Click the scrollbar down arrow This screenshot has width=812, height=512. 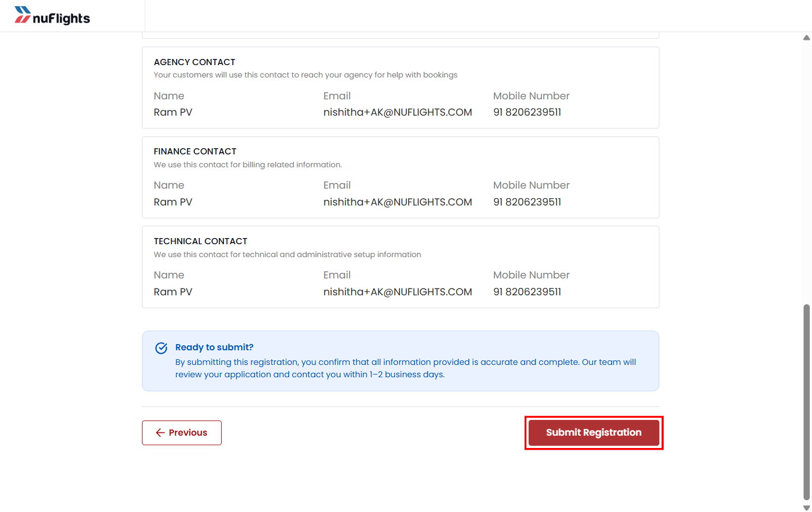pos(806,508)
